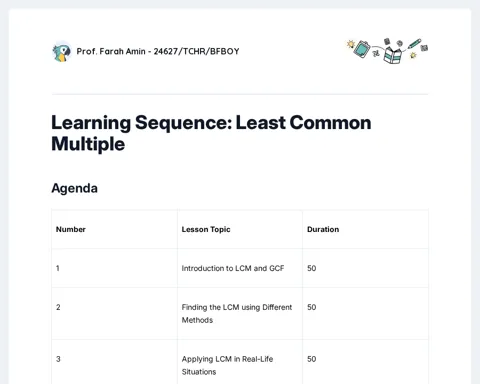Click the parrot avatar icon
Image resolution: width=480 pixels, height=384 pixels.
point(62,52)
